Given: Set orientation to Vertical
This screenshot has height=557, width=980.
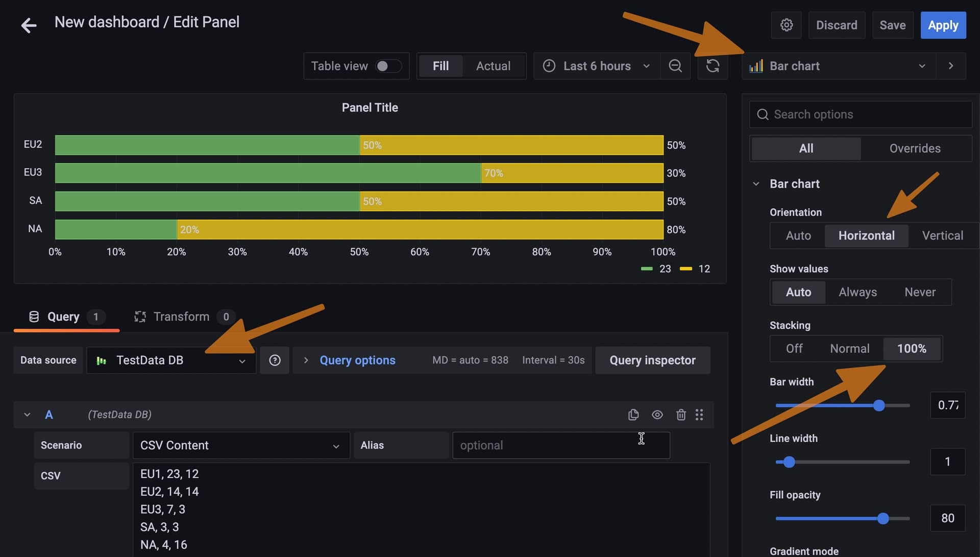Looking at the screenshot, I should (x=942, y=235).
